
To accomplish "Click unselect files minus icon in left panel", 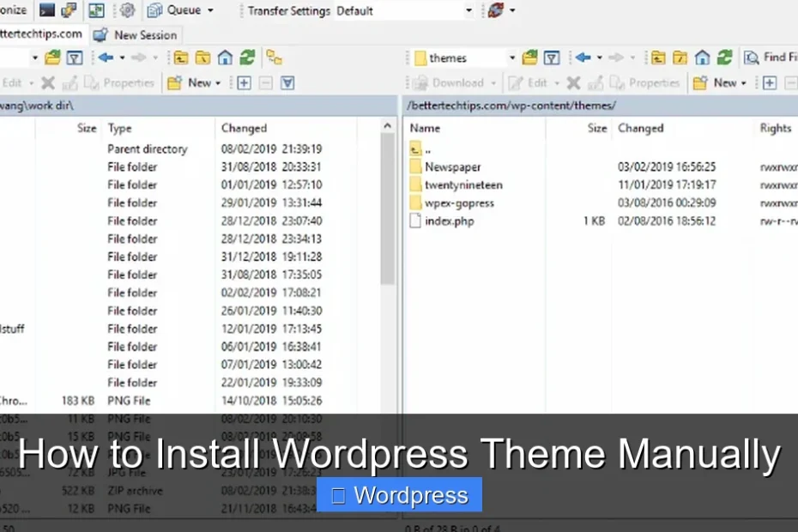I will coord(266,82).
